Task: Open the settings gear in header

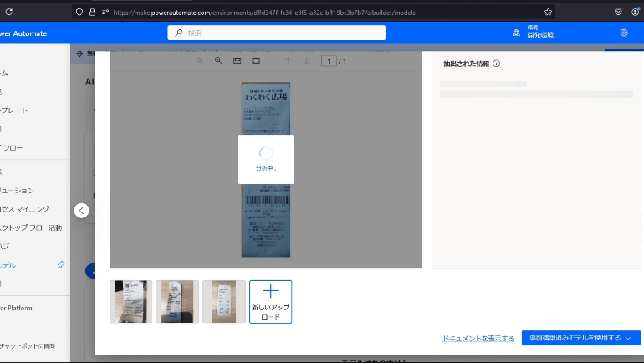Action: [624, 33]
